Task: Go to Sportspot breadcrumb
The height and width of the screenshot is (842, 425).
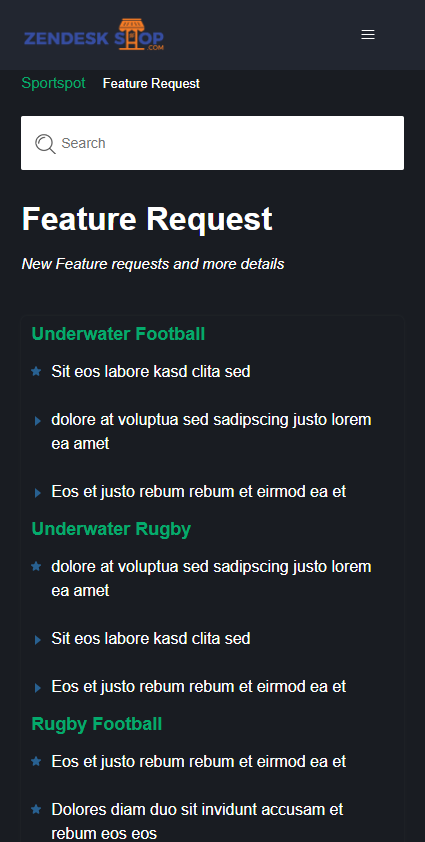Action: coord(53,83)
